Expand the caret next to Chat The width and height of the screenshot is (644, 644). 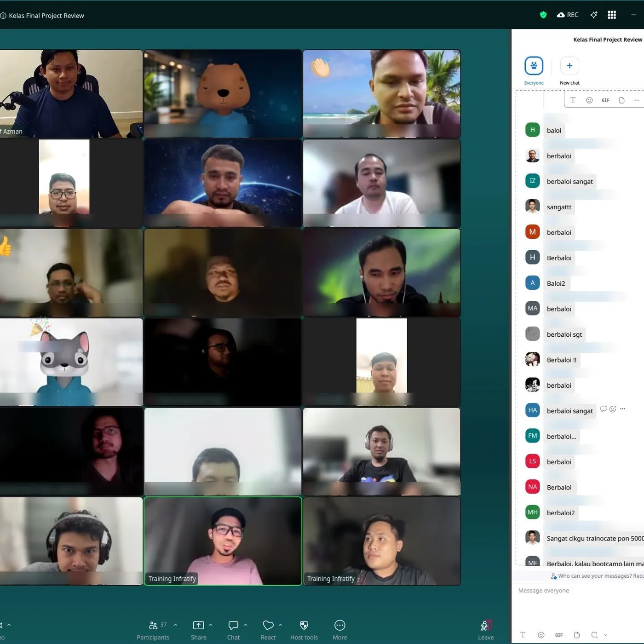click(245, 625)
